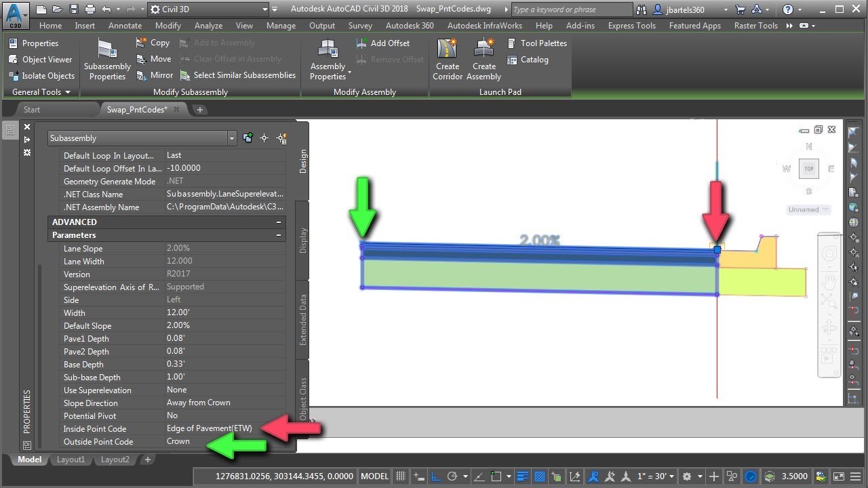Click the Plot (printer) icon
This screenshot has height=488, width=868.
point(91,9)
